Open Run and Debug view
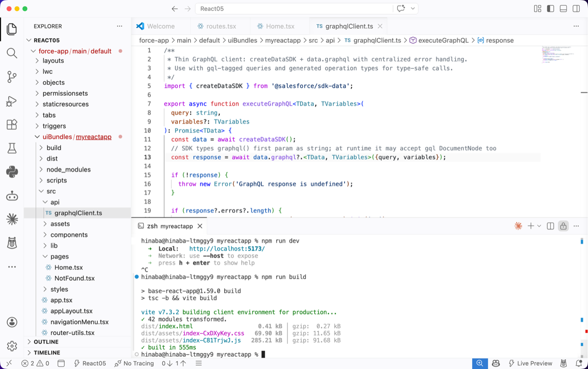This screenshot has width=588, height=369. (x=12, y=101)
